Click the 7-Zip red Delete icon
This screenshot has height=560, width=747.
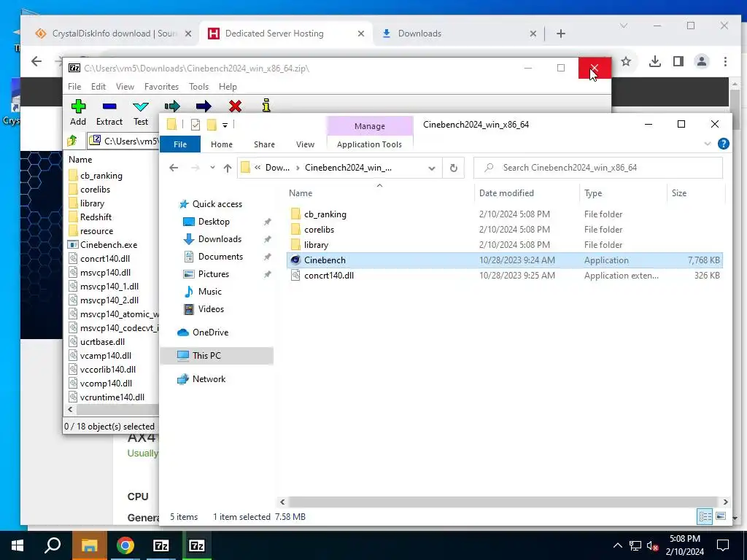235,106
